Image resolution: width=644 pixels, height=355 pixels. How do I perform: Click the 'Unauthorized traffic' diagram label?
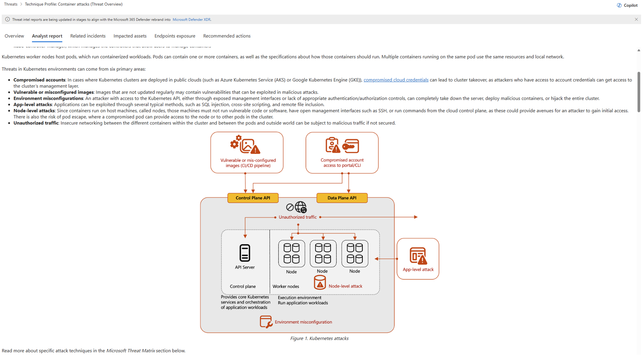pyautogui.click(x=298, y=217)
